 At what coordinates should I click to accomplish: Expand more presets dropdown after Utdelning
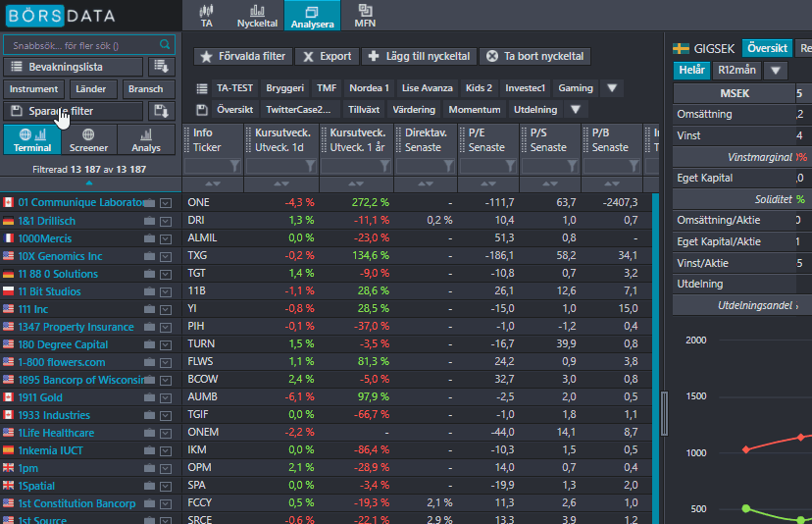point(576,110)
